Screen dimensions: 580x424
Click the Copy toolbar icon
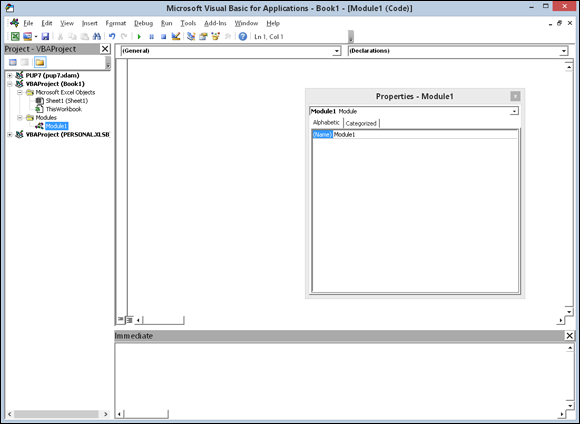(x=72, y=36)
